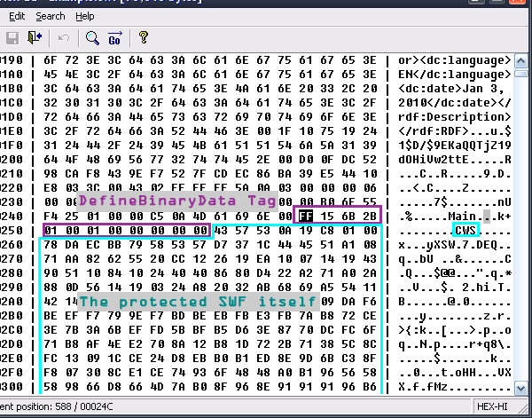Screen dimensions: 532x418
Task: Select the highlighted FF byte in the hex column
Action: click(306, 215)
